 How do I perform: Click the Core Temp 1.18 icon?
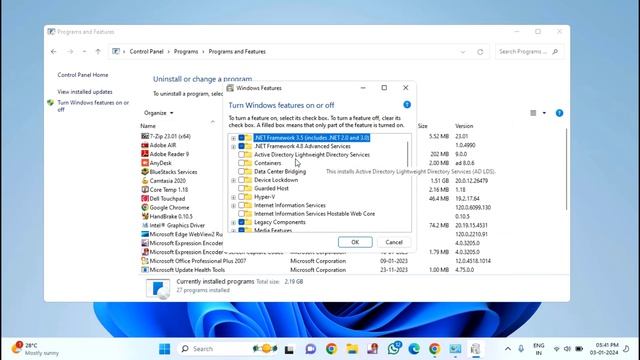[144, 190]
